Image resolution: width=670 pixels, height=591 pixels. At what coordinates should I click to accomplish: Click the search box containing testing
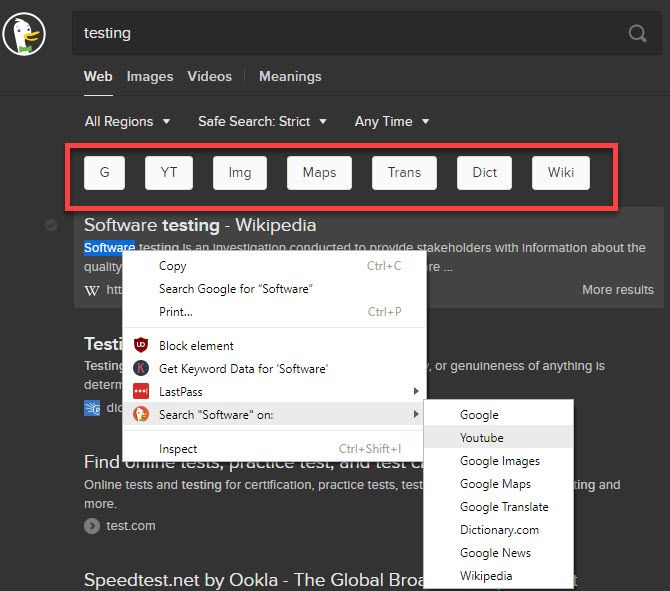point(367,33)
